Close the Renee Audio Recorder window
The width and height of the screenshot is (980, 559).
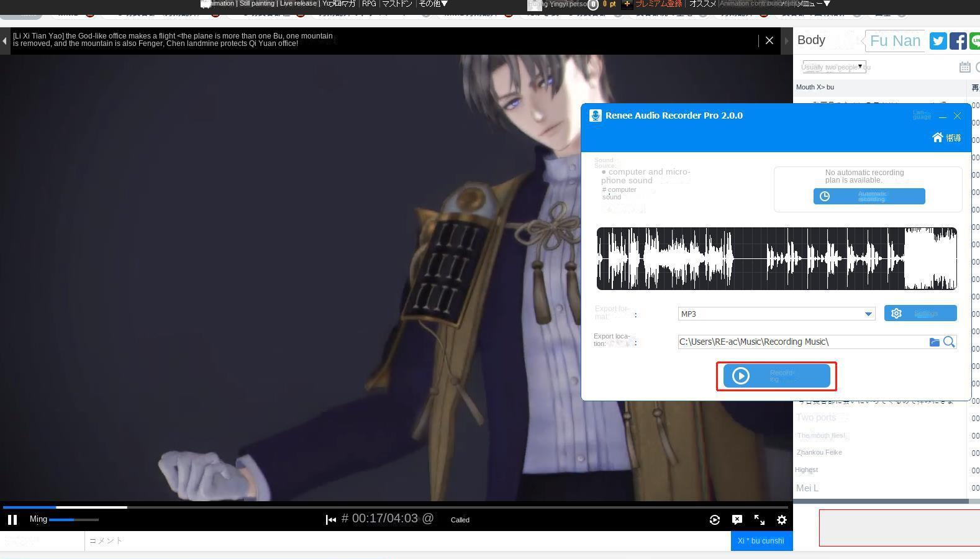(x=958, y=116)
